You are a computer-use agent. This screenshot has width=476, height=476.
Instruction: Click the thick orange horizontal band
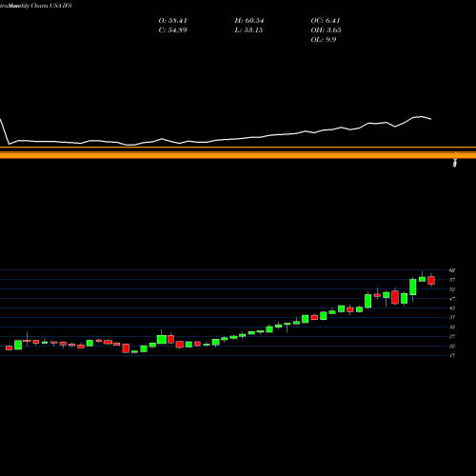[238, 155]
